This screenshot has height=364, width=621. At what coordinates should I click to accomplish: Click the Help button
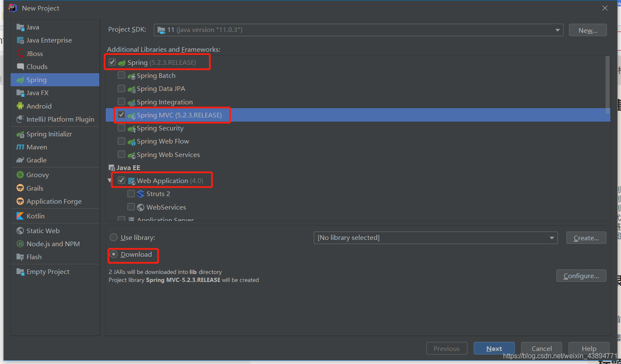click(589, 348)
